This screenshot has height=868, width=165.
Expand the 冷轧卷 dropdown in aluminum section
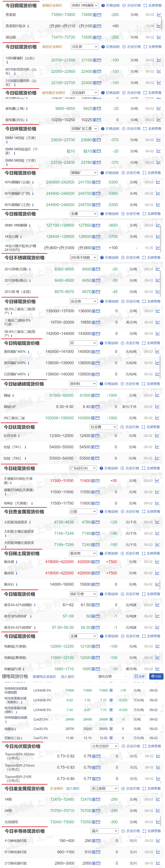[85, 47]
